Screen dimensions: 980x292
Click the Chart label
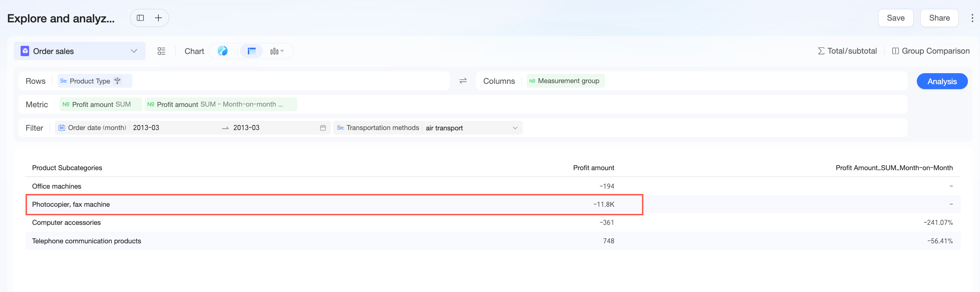(195, 51)
